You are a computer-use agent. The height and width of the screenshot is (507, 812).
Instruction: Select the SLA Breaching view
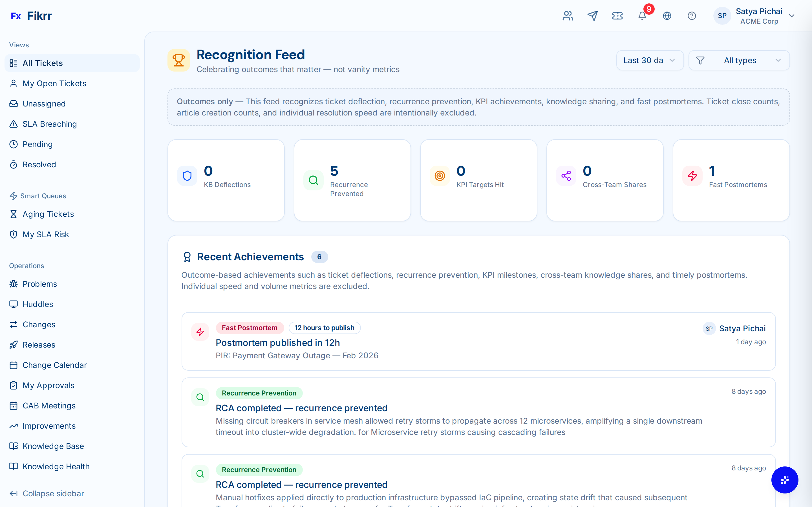pos(50,124)
